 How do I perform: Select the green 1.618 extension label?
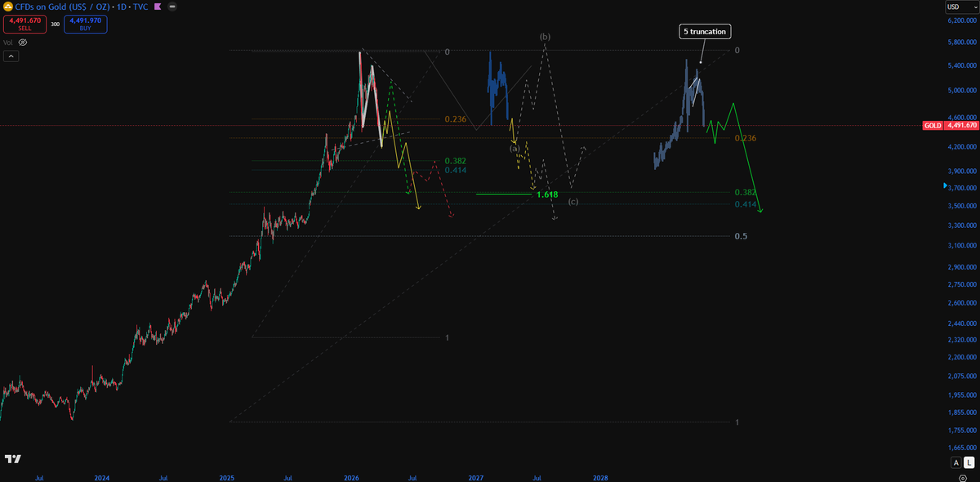547,194
